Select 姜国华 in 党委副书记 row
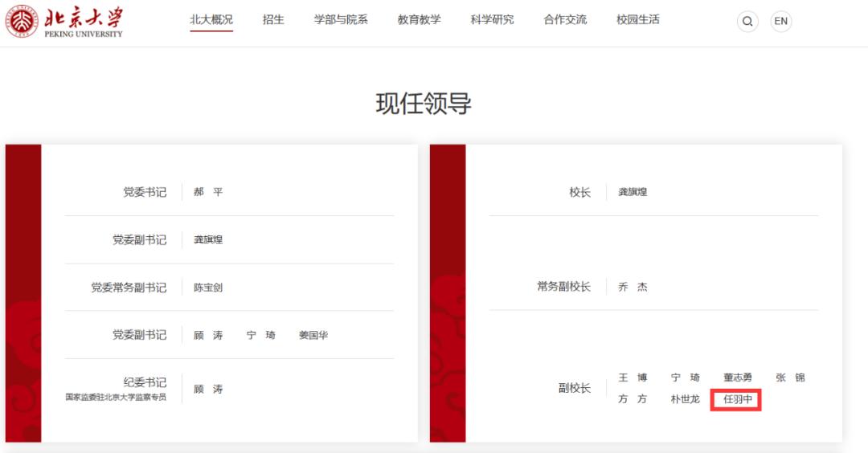868x453 pixels. [313, 335]
